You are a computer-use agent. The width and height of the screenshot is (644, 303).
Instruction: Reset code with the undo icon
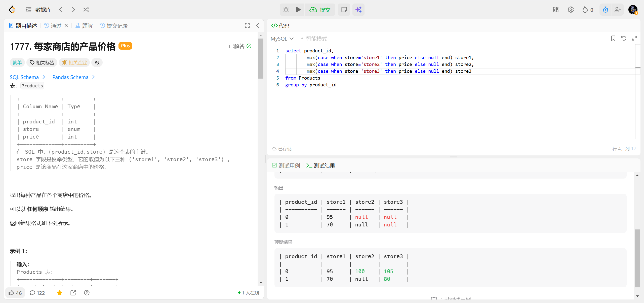[624, 38]
